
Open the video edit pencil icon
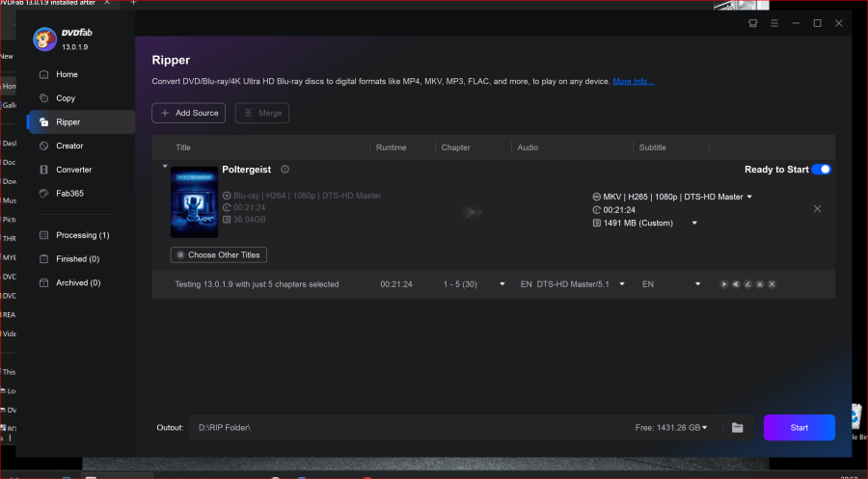747,284
